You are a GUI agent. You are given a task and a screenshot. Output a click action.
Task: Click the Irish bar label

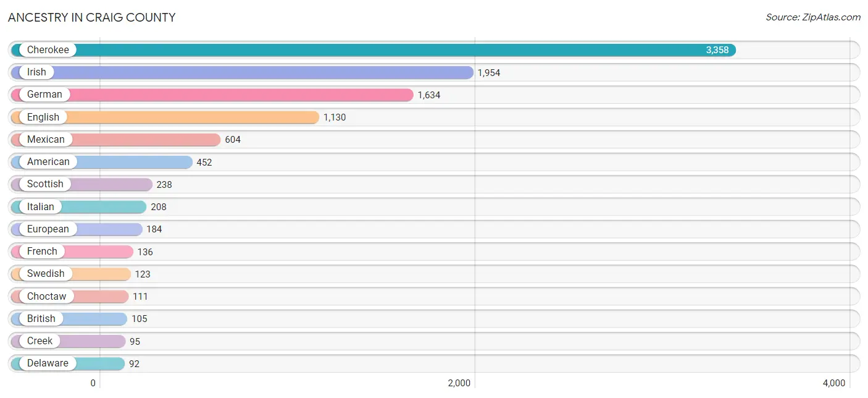36,72
